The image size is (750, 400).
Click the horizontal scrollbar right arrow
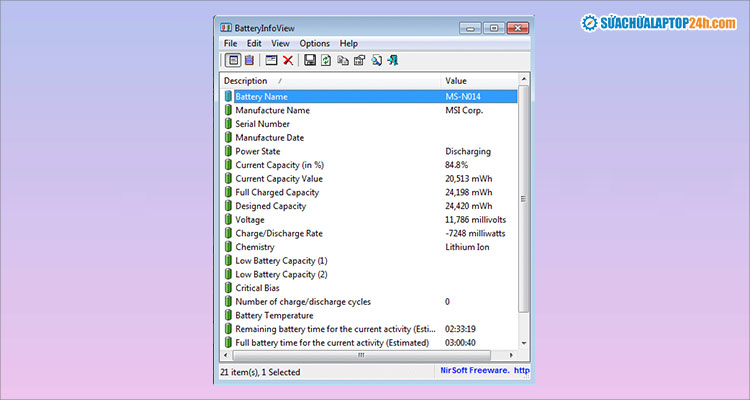point(512,355)
